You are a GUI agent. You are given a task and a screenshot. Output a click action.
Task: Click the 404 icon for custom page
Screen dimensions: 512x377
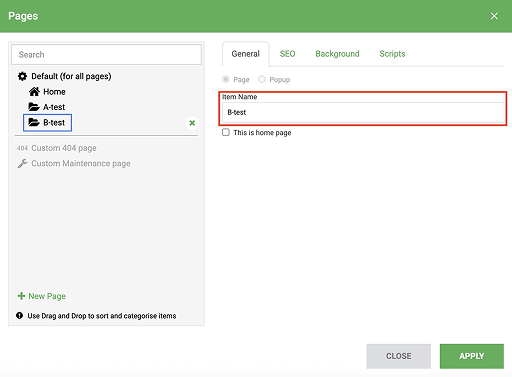pyautogui.click(x=22, y=148)
